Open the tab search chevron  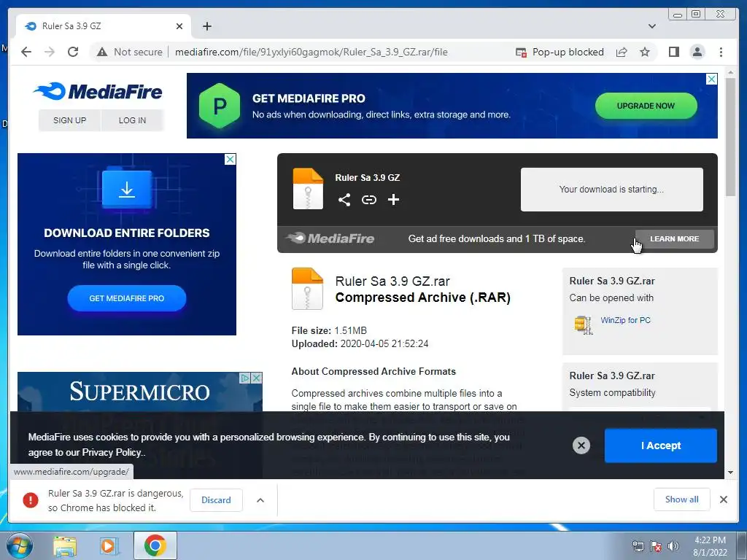pyautogui.click(x=651, y=26)
